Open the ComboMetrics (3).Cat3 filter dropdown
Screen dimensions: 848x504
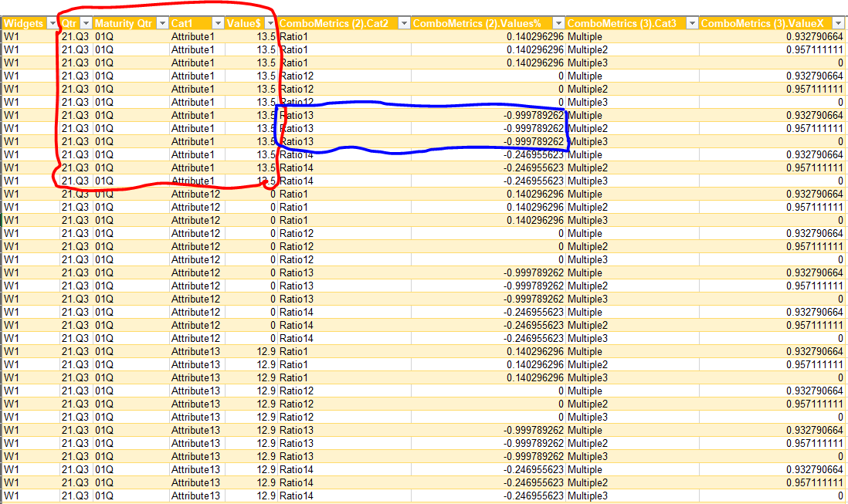click(x=692, y=23)
